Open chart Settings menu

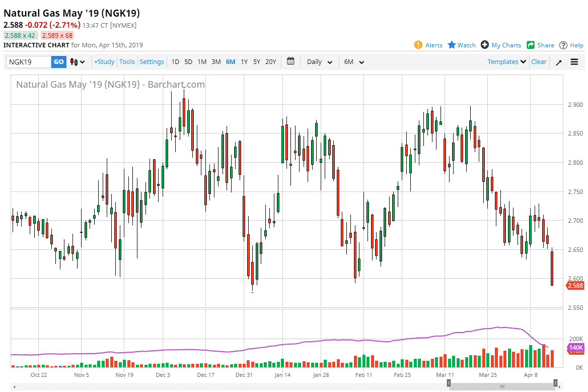[152, 62]
